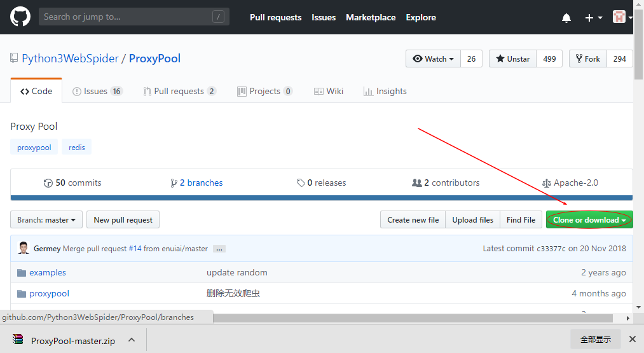Switch to the Issues tab
Screen dimensions: 644x353
tap(97, 91)
